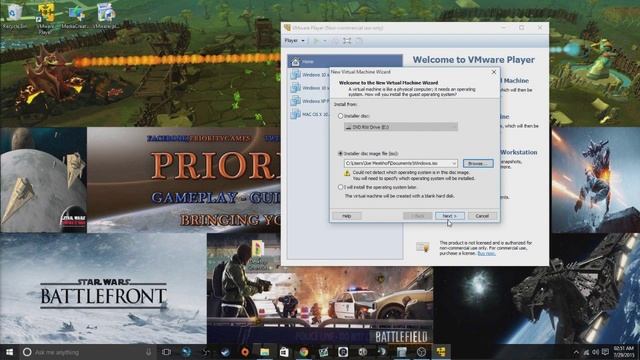This screenshot has height=360, width=640.
Task: Click the green Play virtual machine toolbar icon
Action: click(316, 41)
